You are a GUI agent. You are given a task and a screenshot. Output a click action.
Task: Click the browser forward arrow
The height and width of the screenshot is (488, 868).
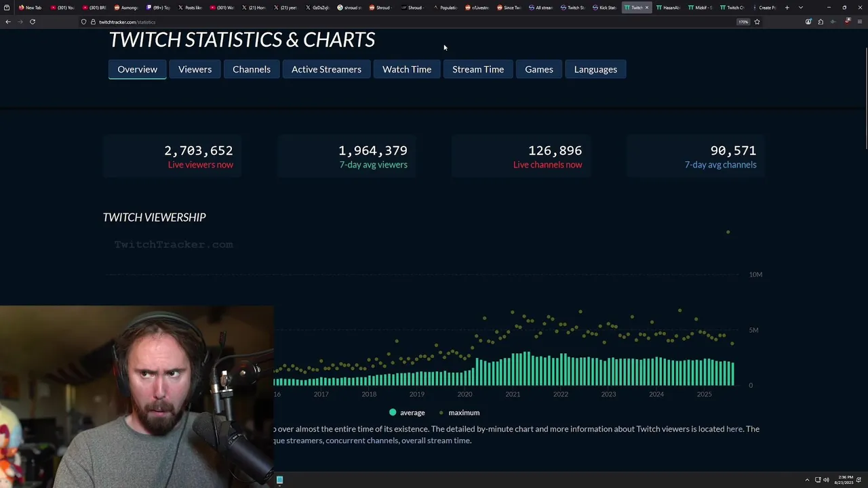pos(20,22)
